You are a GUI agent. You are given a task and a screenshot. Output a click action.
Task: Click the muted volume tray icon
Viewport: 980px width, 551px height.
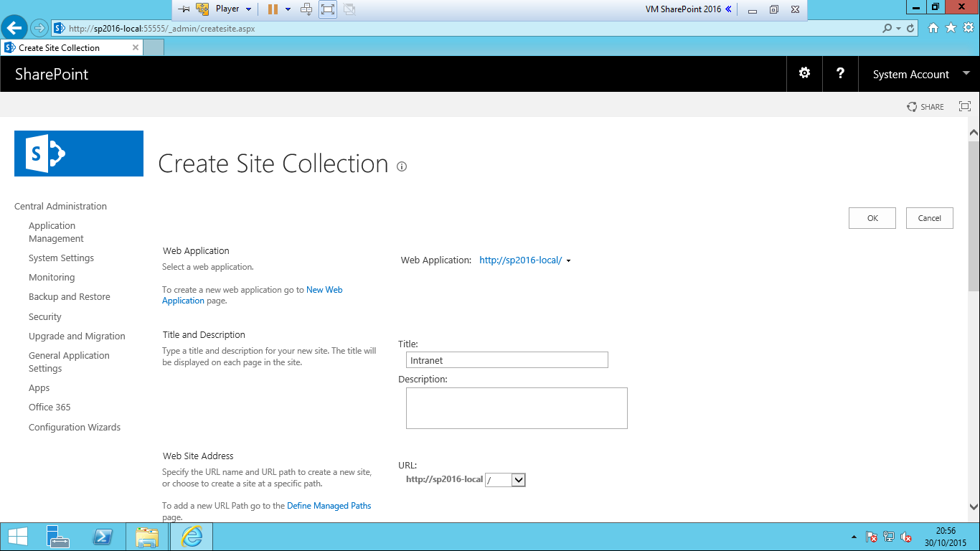[906, 537]
